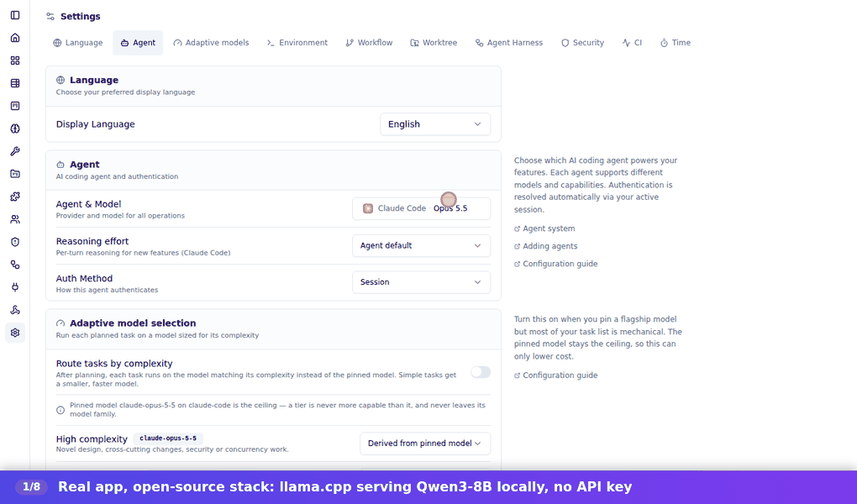Click the claude-opus-5-5 model badge
Viewport: 857px width, 504px height.
[168, 438]
